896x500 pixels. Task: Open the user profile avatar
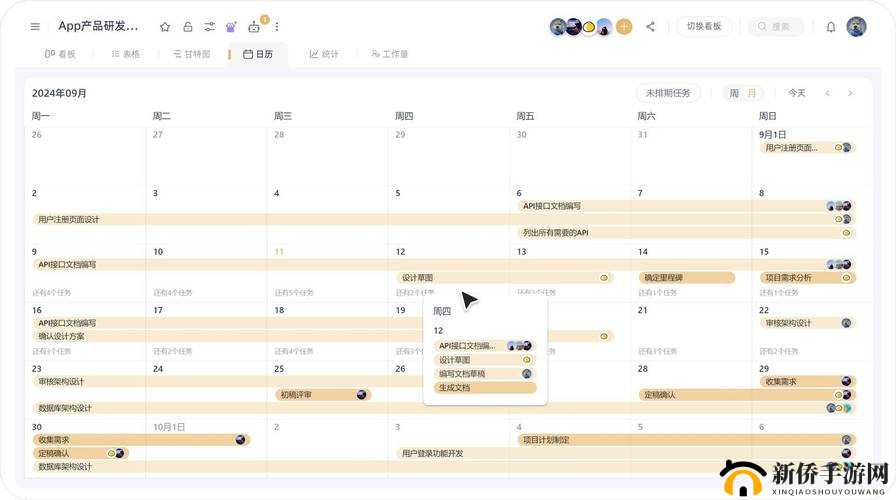pyautogui.click(x=856, y=26)
